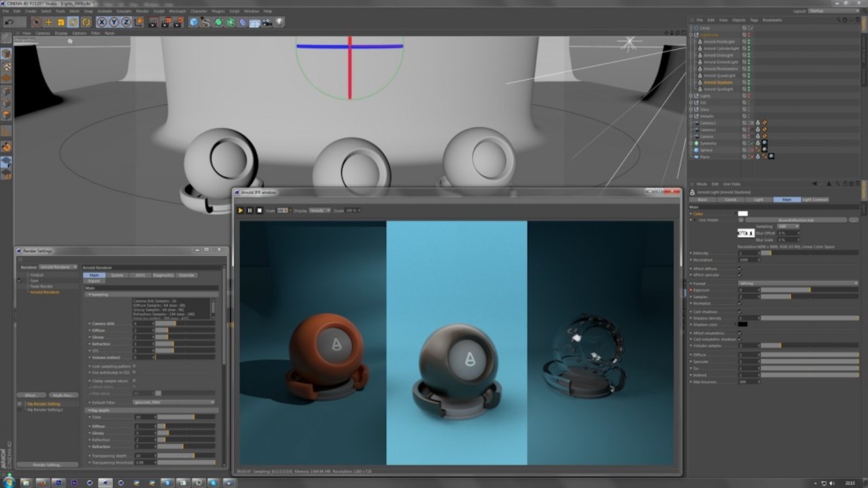The image size is (868, 488).
Task: Click the Undo arrow icon
Action: click(x=9, y=22)
